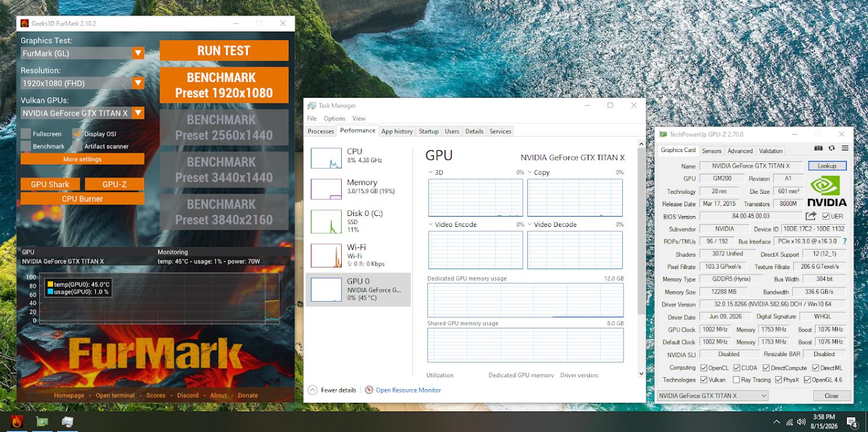
Task: Select the Wi-Fi graph thumbnail
Action: click(326, 255)
